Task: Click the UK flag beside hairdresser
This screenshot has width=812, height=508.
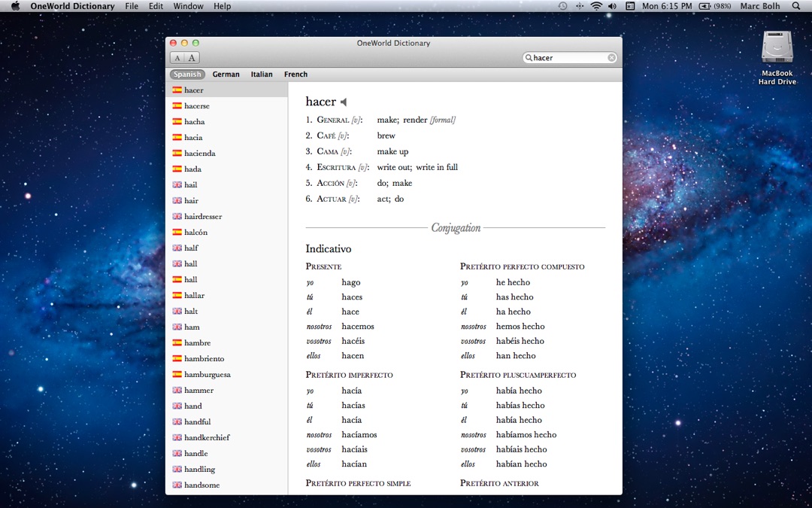Action: click(177, 216)
